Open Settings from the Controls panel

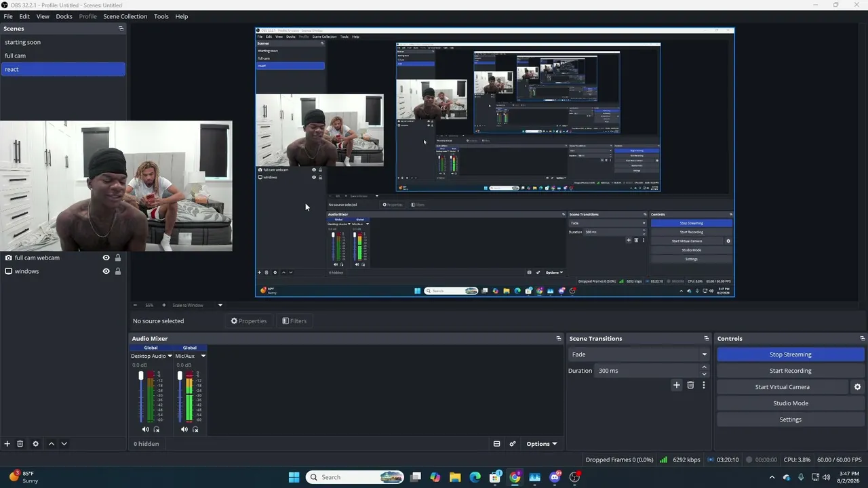click(791, 420)
